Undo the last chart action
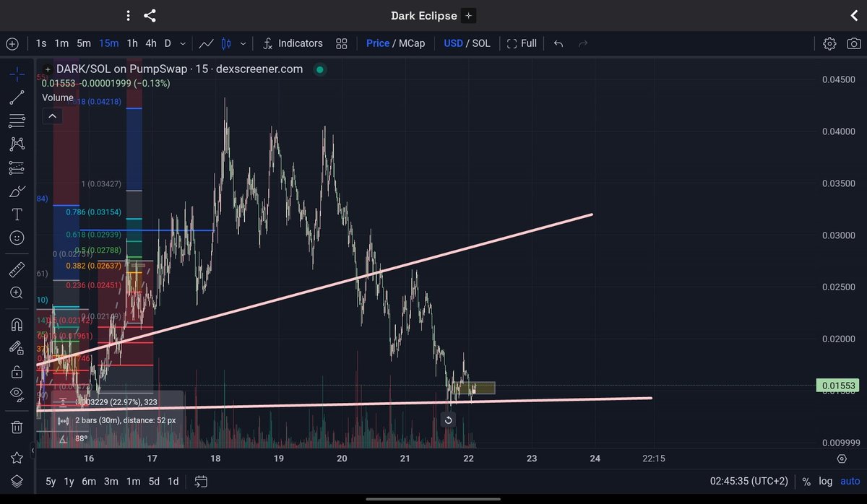Viewport: 867px width, 504px height. coord(558,43)
